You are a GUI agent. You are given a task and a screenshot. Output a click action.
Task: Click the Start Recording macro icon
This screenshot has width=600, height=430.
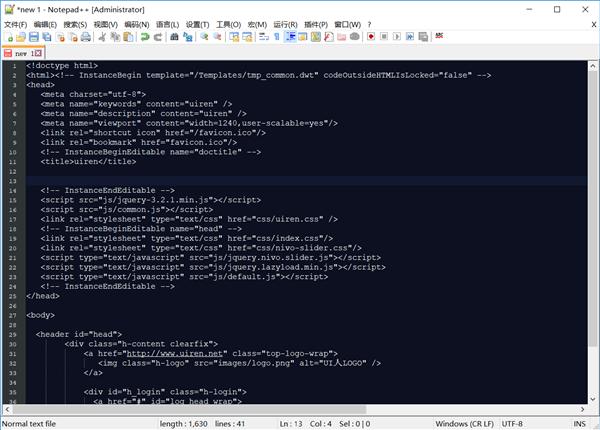371,36
